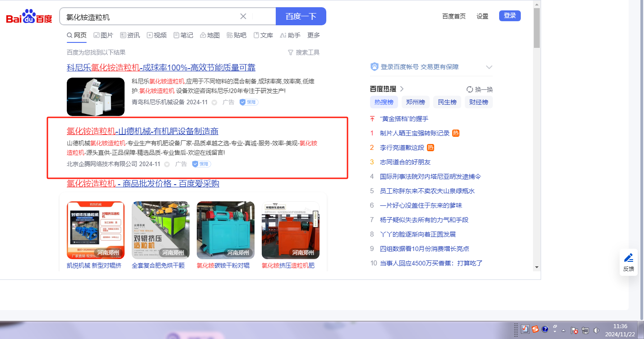The width and height of the screenshot is (644, 339).
Task: Open hot search 当事人回应4500万买香蕉
Action: pyautogui.click(x=431, y=263)
